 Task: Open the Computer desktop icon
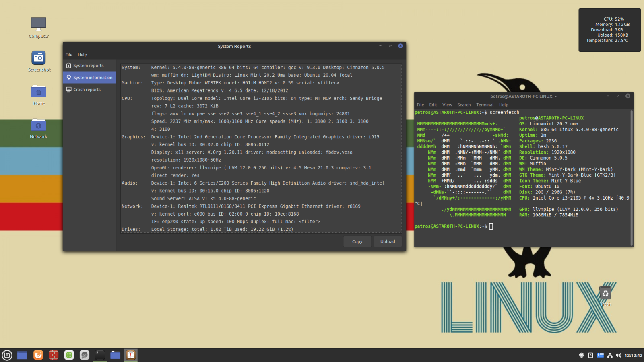point(39,27)
